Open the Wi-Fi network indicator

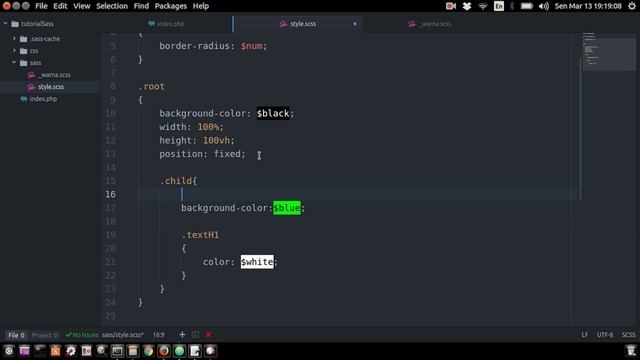pos(483,6)
